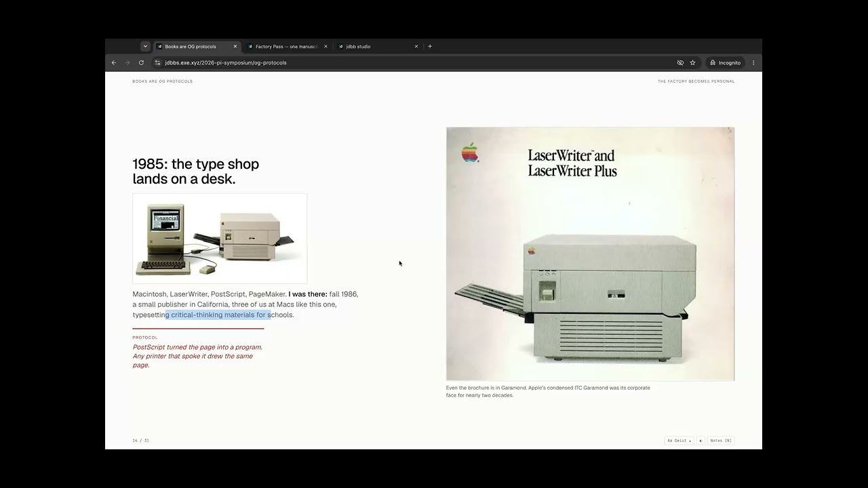The width and height of the screenshot is (868, 488).
Task: Click the address bar URL field
Action: [414, 62]
